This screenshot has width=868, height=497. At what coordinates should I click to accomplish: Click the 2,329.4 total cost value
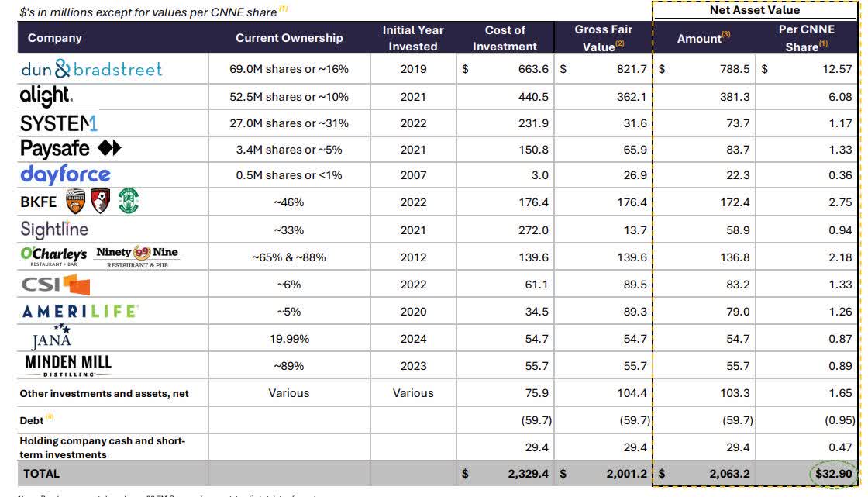(x=528, y=474)
